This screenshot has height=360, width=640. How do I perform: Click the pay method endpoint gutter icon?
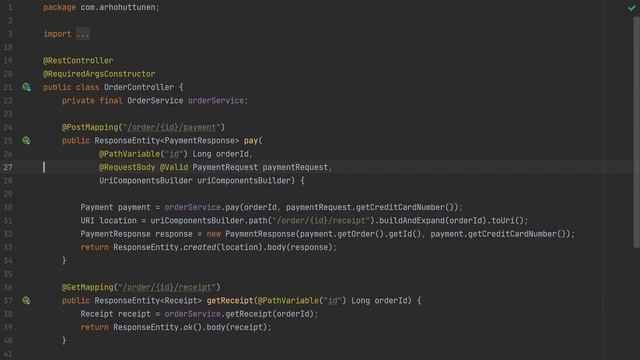point(27,140)
